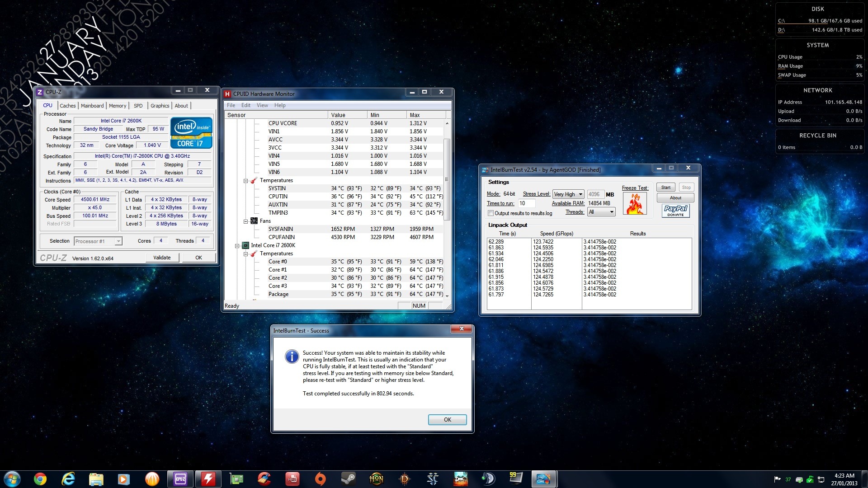
Task: Open the File menu in Hardware Monitor
Action: (x=231, y=105)
